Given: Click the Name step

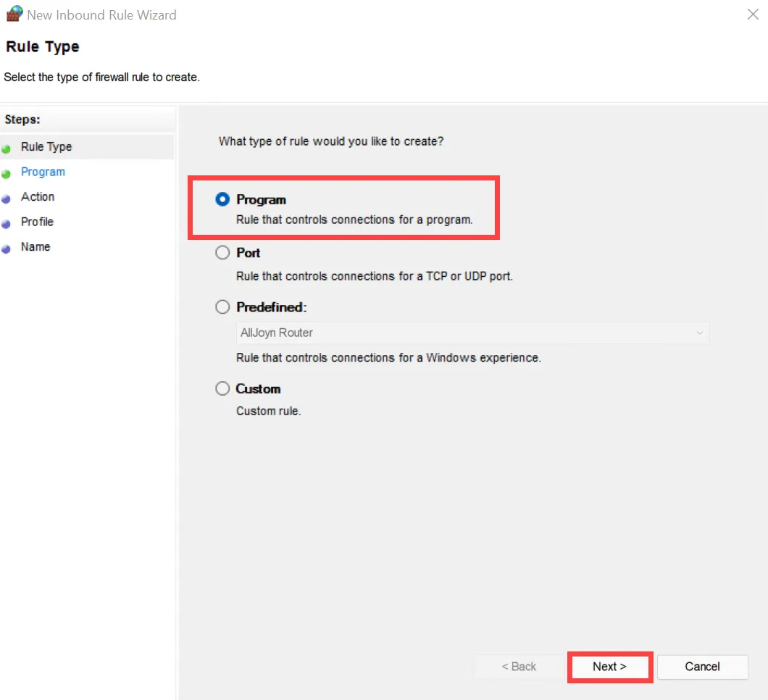Looking at the screenshot, I should 36,247.
